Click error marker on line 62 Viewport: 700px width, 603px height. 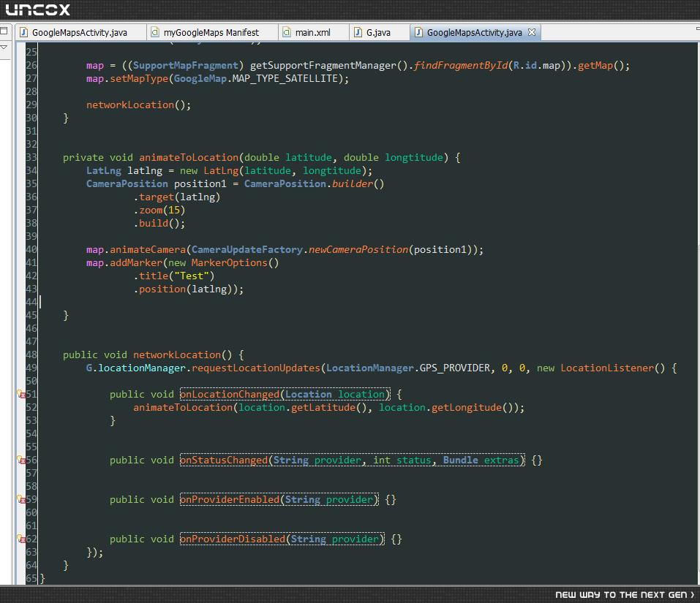tap(21, 539)
